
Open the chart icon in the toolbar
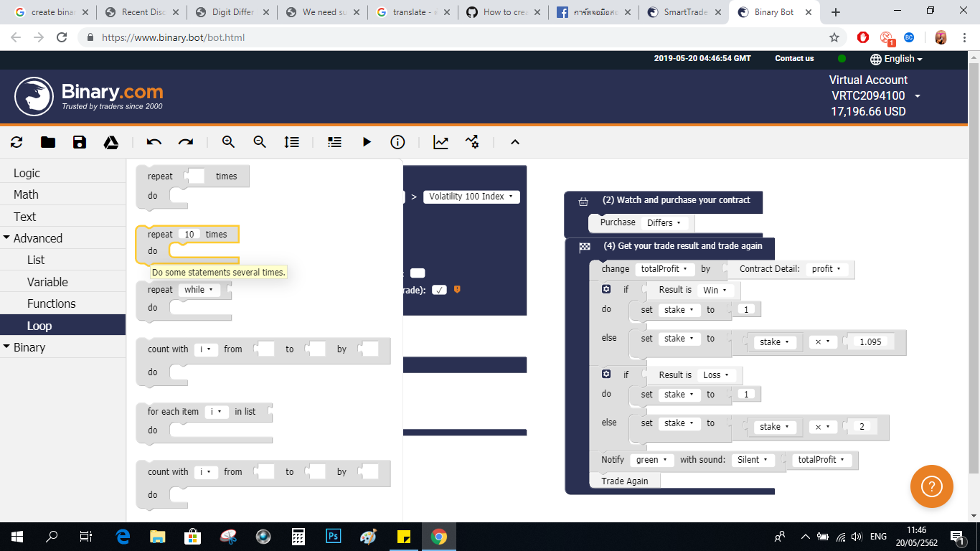440,141
